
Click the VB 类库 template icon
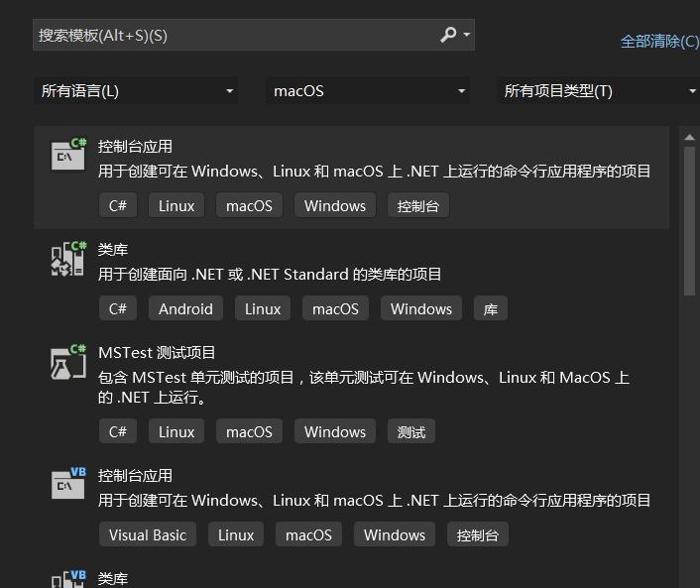tap(68, 579)
